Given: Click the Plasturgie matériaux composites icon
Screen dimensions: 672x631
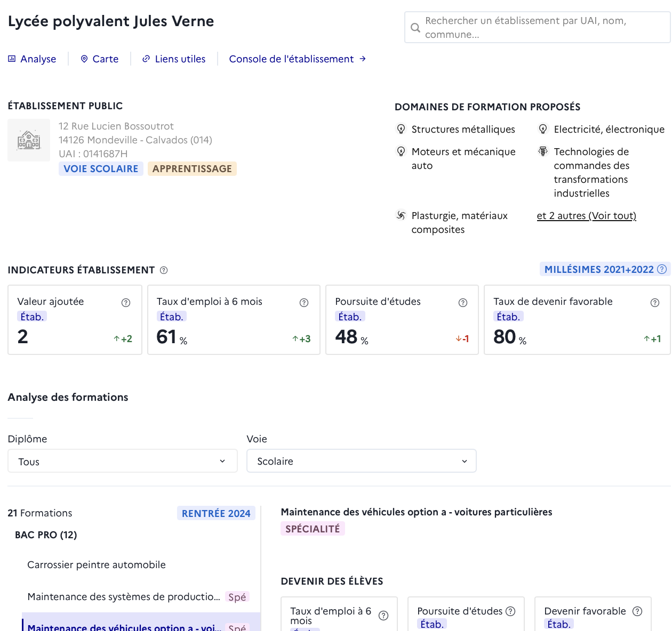Looking at the screenshot, I should [x=401, y=215].
